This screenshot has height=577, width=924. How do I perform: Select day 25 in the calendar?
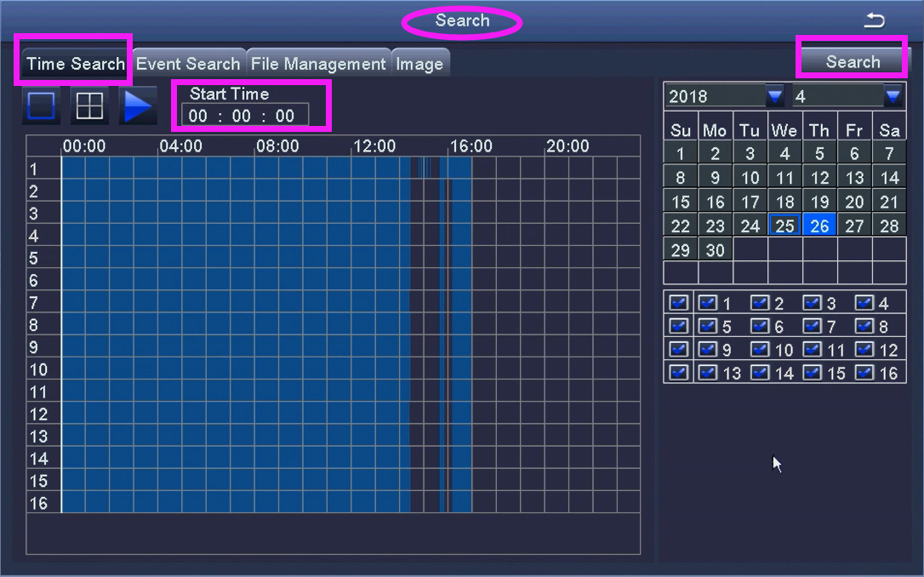(x=784, y=226)
